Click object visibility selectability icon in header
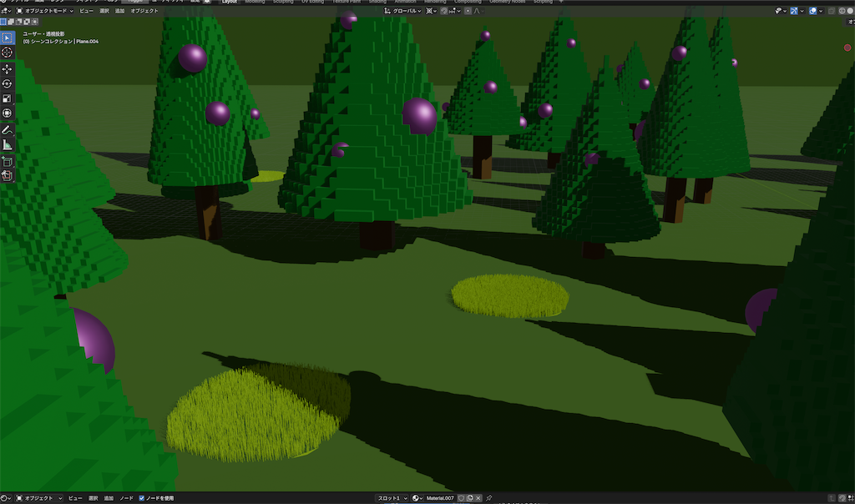 click(778, 11)
